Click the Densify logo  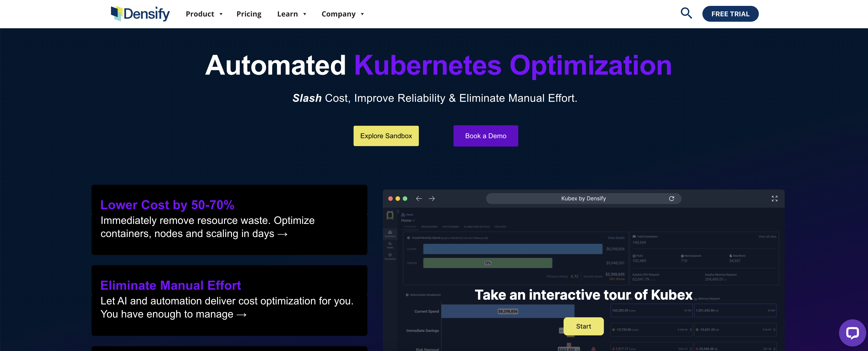(x=140, y=14)
